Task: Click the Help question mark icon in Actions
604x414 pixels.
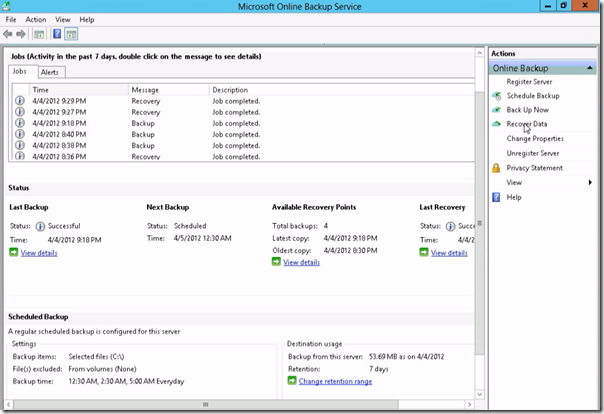Action: [496, 197]
